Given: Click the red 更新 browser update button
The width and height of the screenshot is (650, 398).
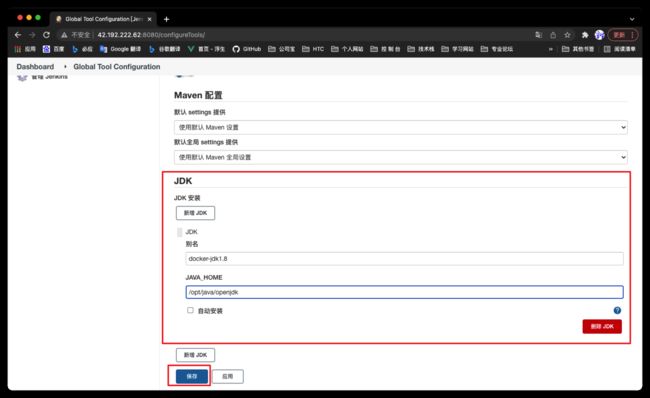Looking at the screenshot, I should 623,35.
